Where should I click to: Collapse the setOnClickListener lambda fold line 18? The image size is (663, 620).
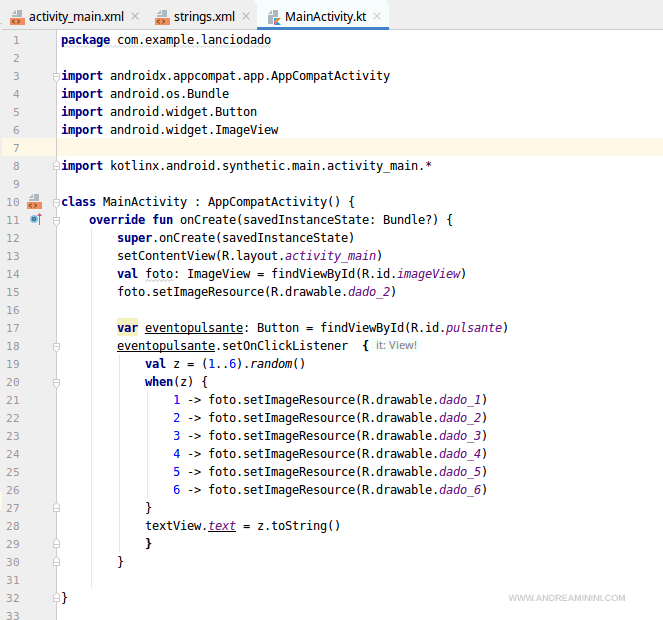pyautogui.click(x=56, y=347)
